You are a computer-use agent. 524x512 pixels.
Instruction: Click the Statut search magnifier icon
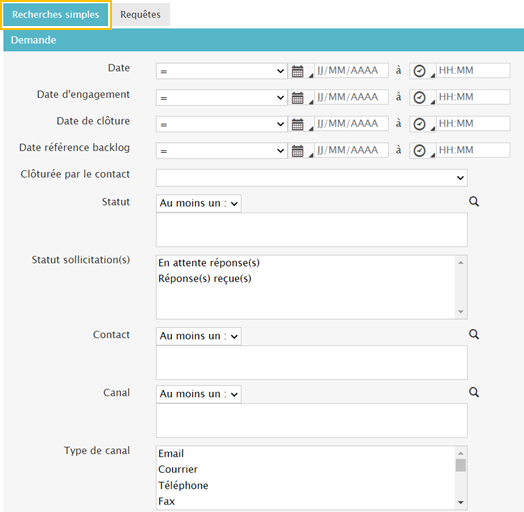tap(474, 202)
